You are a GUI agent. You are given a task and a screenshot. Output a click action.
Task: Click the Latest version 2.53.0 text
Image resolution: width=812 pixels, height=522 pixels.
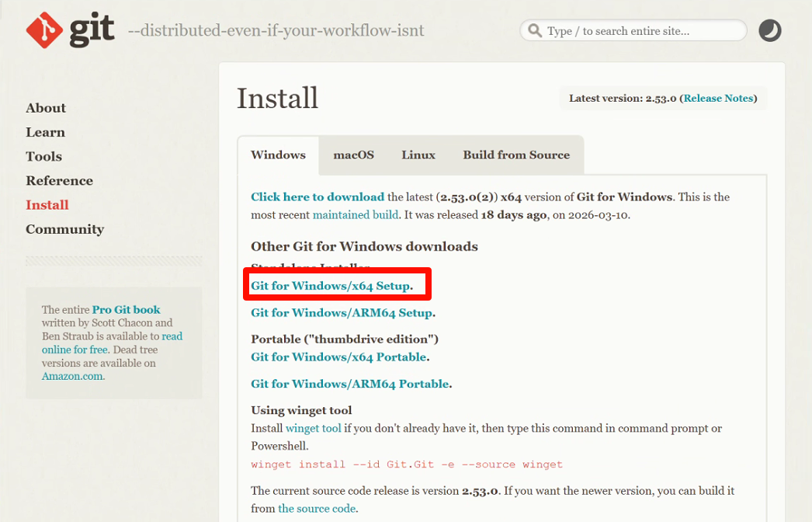pyautogui.click(x=623, y=99)
